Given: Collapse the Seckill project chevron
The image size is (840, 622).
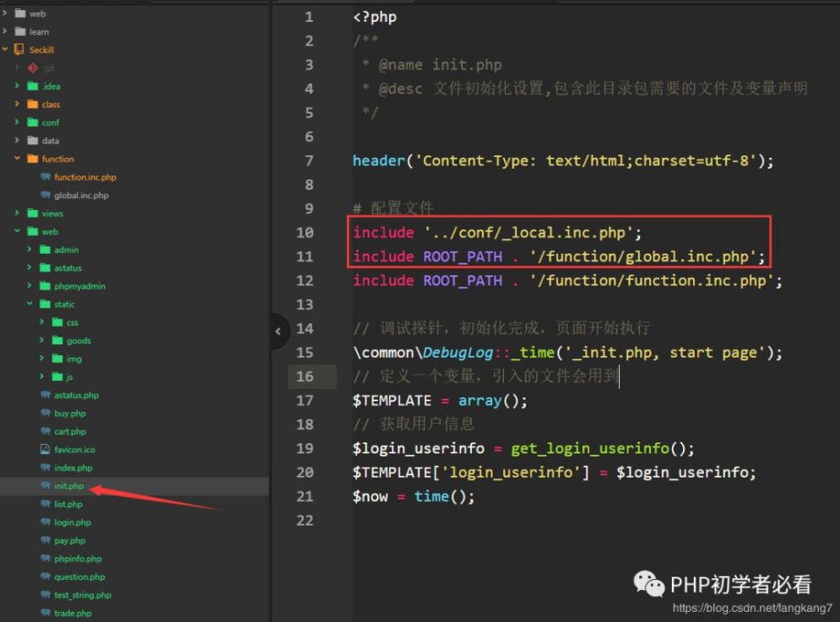Looking at the screenshot, I should click(5, 50).
